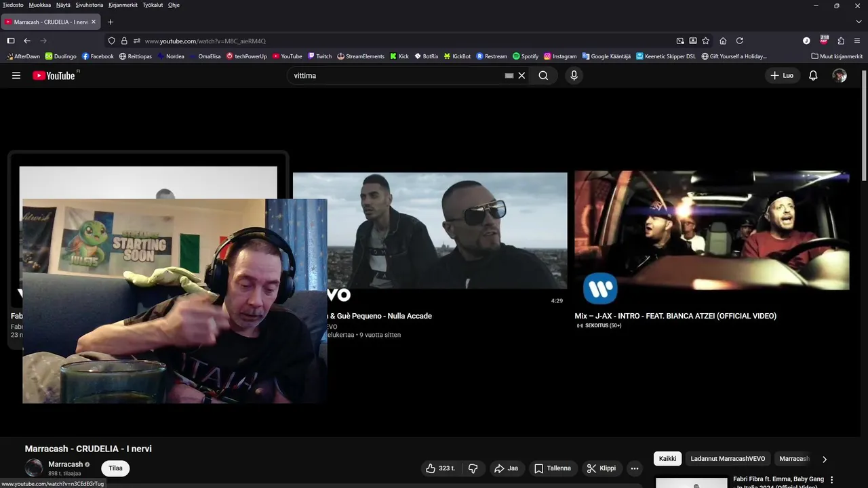Open account avatar menu
This screenshot has height=488, width=868.
click(x=840, y=75)
